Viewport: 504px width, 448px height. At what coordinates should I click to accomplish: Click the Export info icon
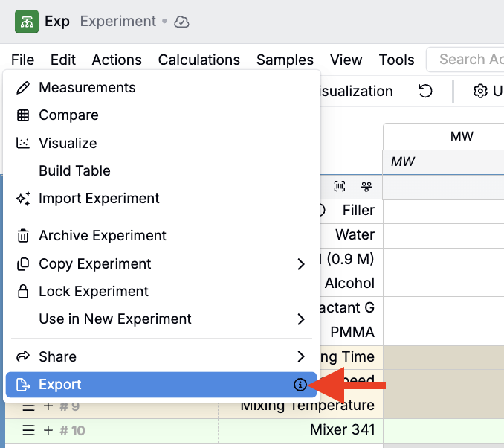coord(300,385)
